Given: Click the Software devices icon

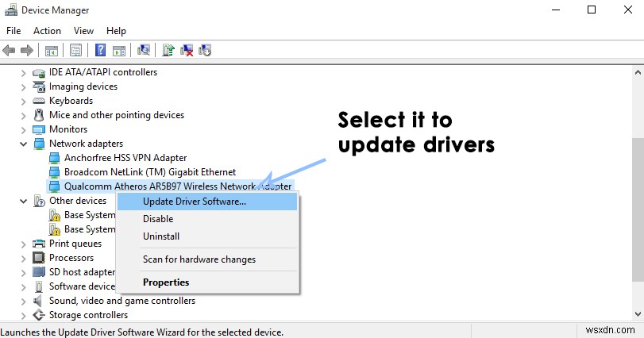Looking at the screenshot, I should [39, 286].
